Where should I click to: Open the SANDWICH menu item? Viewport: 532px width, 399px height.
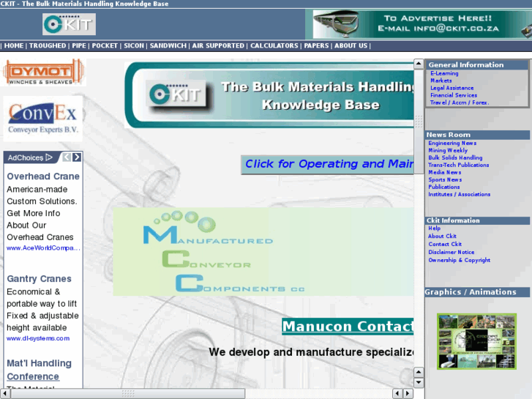168,45
